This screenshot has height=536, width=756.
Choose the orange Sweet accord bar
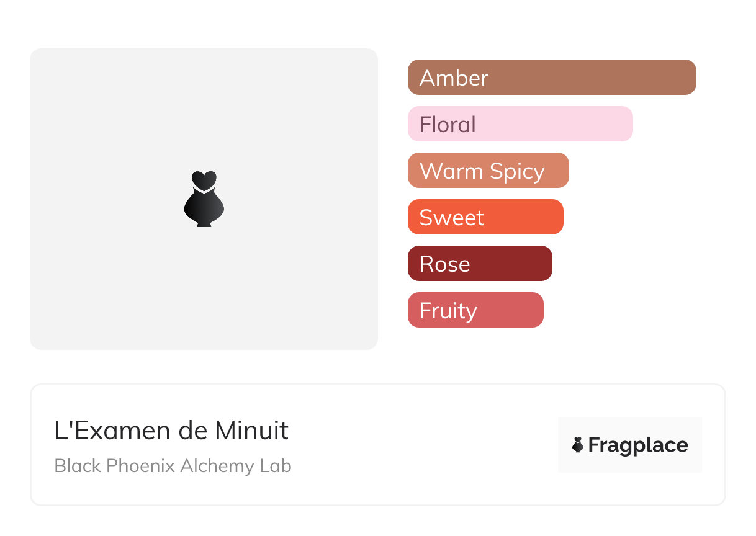pos(528,217)
